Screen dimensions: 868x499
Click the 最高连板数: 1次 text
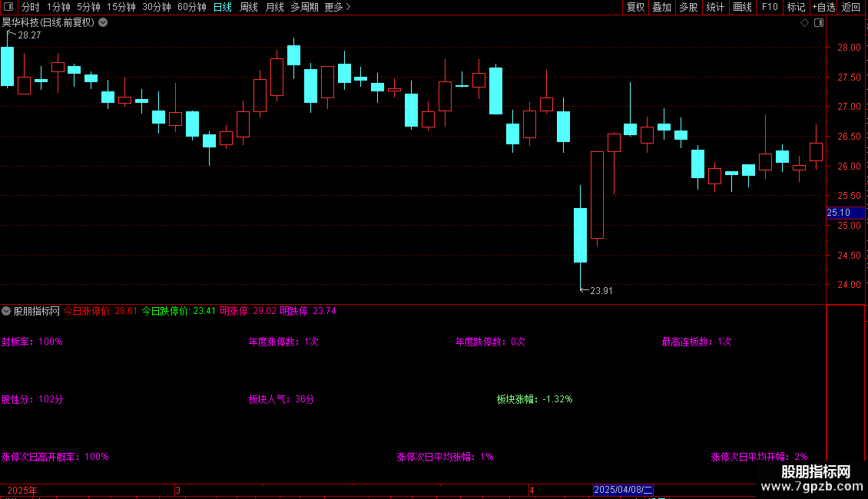[697, 342]
